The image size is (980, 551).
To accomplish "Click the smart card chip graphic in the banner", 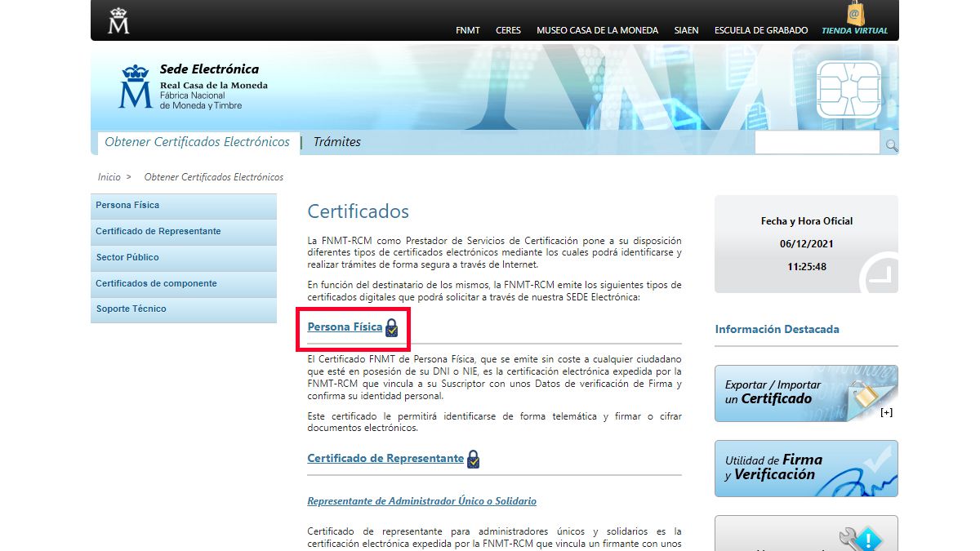I will pyautogui.click(x=849, y=90).
